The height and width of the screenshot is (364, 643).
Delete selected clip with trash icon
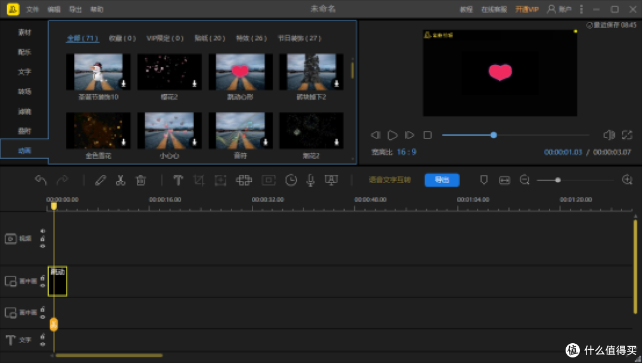click(x=141, y=180)
